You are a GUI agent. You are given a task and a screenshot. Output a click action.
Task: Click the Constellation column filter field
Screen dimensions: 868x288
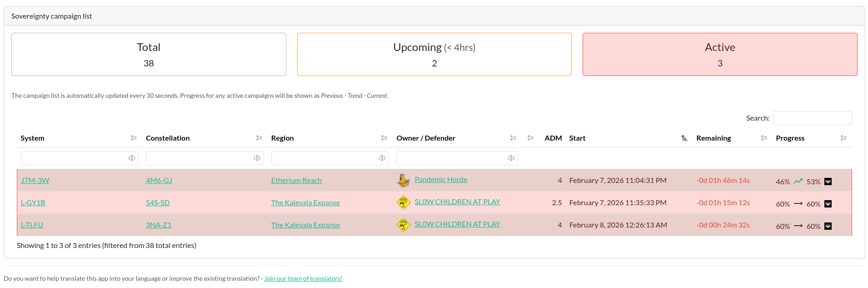pos(205,158)
